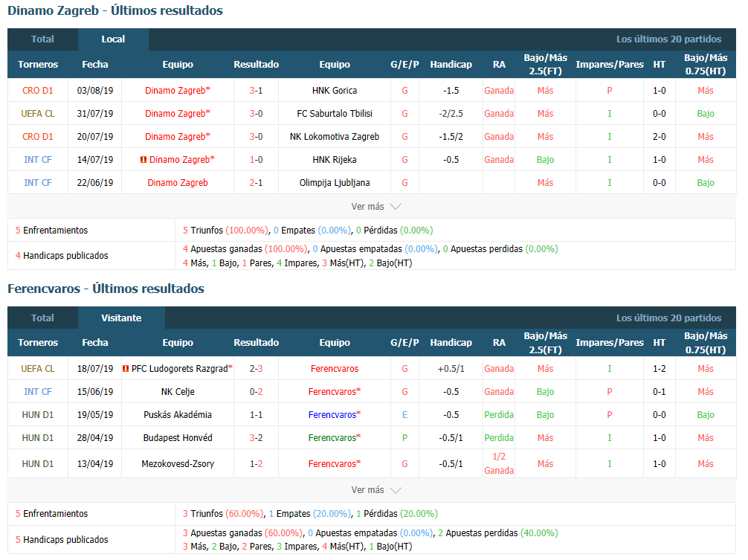The height and width of the screenshot is (560, 748).
Task: Click the Torneros header in Dinamo Zagreb table
Action: (x=38, y=65)
